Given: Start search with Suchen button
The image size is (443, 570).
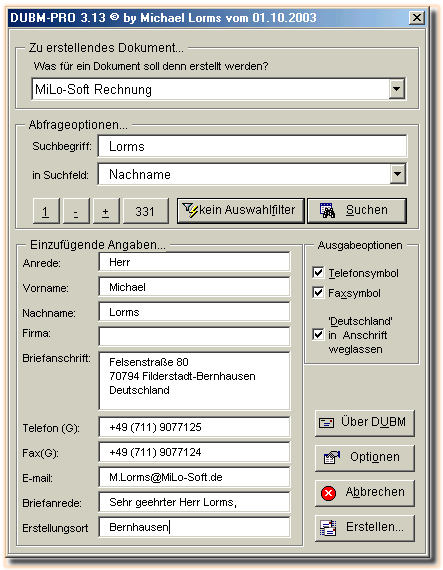Looking at the screenshot, I should 357,210.
